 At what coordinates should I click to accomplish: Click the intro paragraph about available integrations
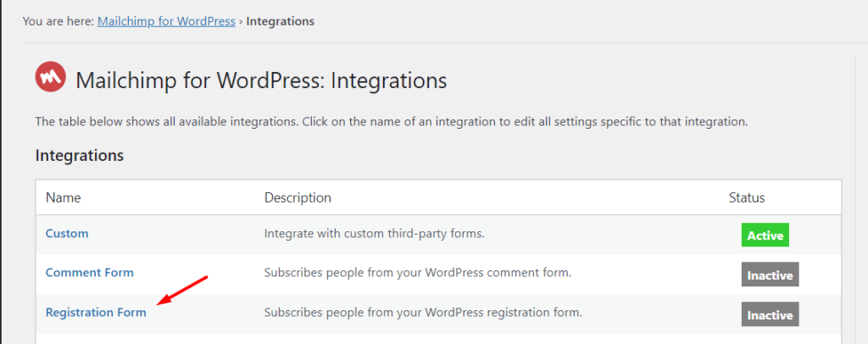(391, 122)
